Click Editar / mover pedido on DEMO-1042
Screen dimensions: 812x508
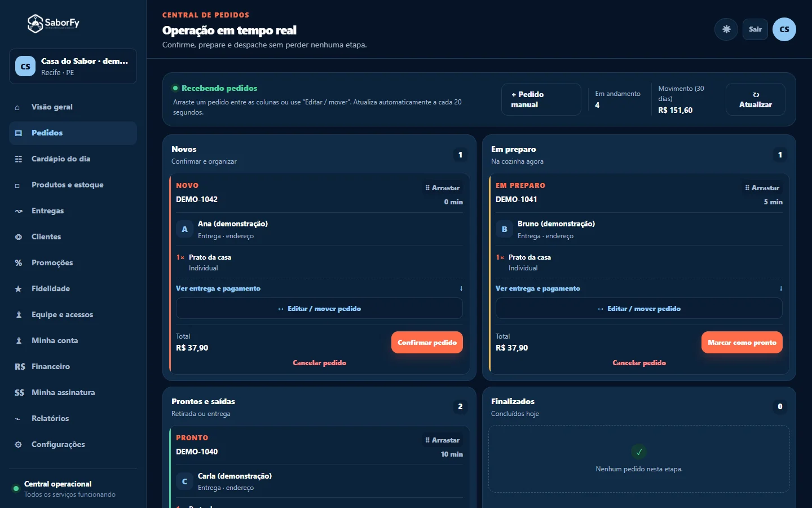click(319, 309)
